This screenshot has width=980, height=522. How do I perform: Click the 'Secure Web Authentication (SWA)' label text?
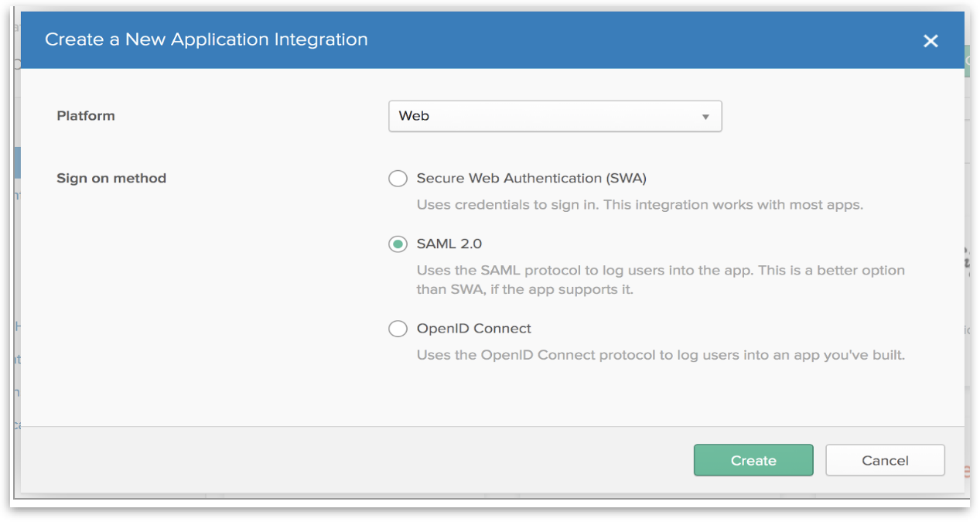click(531, 179)
